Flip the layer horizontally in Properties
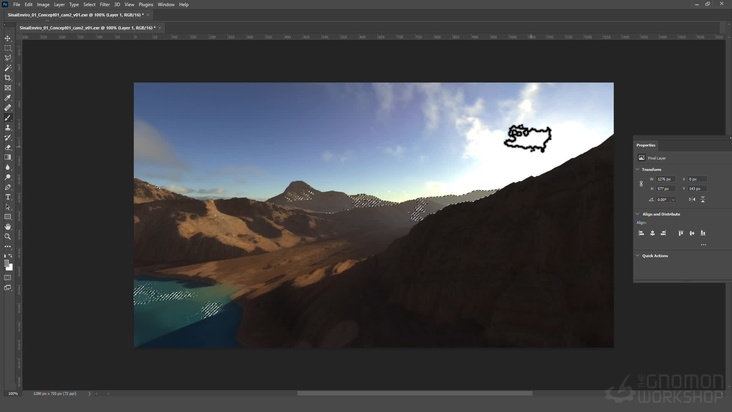 (x=691, y=199)
